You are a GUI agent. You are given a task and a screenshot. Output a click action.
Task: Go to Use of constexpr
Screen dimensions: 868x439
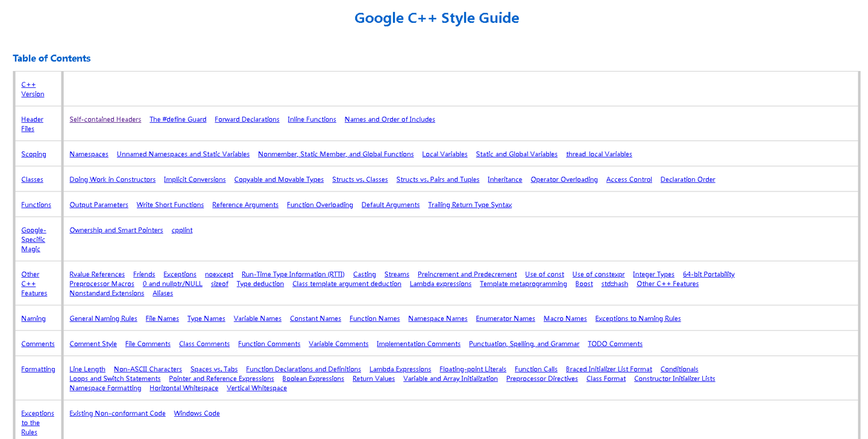599,274
